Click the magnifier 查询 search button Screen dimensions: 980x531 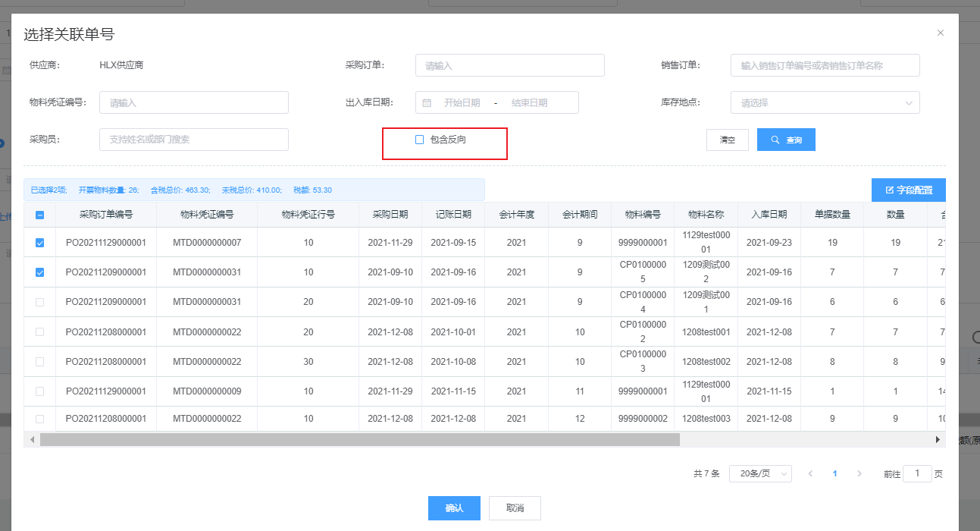click(786, 140)
